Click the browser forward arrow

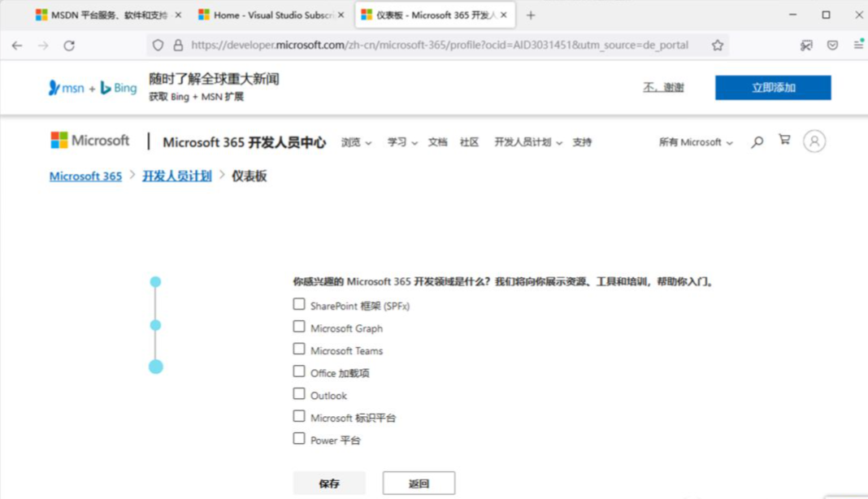point(43,46)
